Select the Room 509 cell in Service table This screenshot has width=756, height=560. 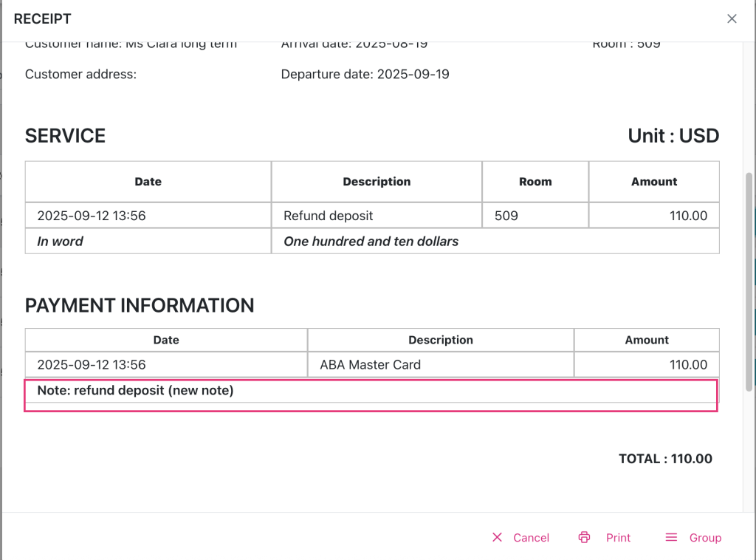point(506,216)
